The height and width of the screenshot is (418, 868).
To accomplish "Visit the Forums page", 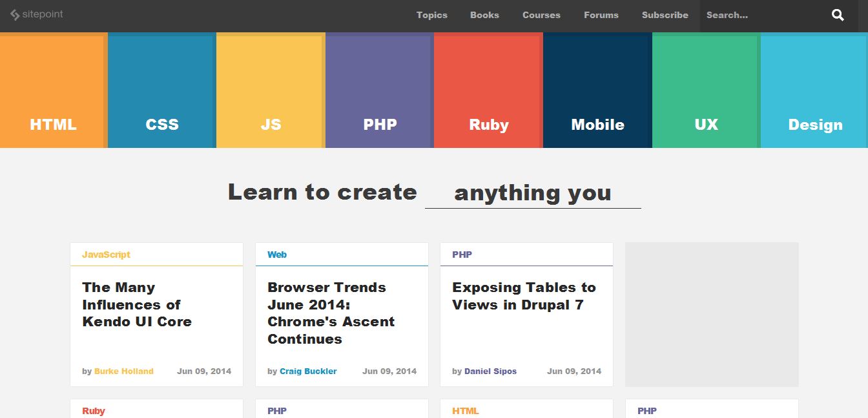I will [601, 15].
